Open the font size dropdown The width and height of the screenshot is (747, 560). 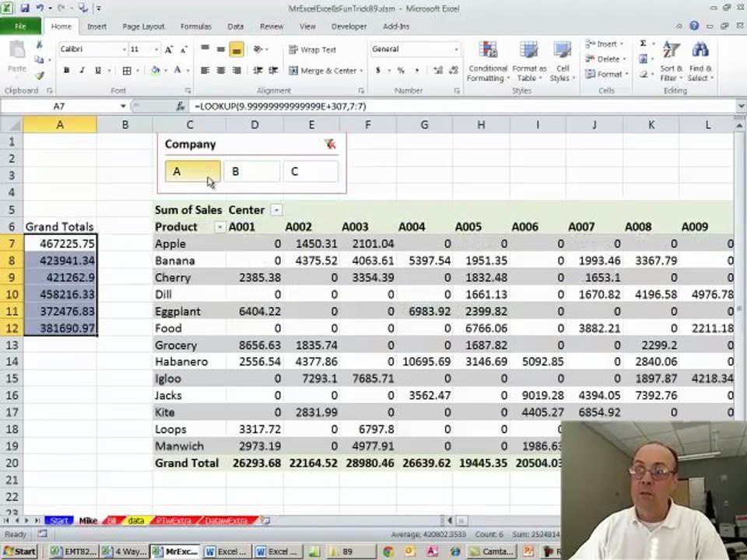point(156,50)
